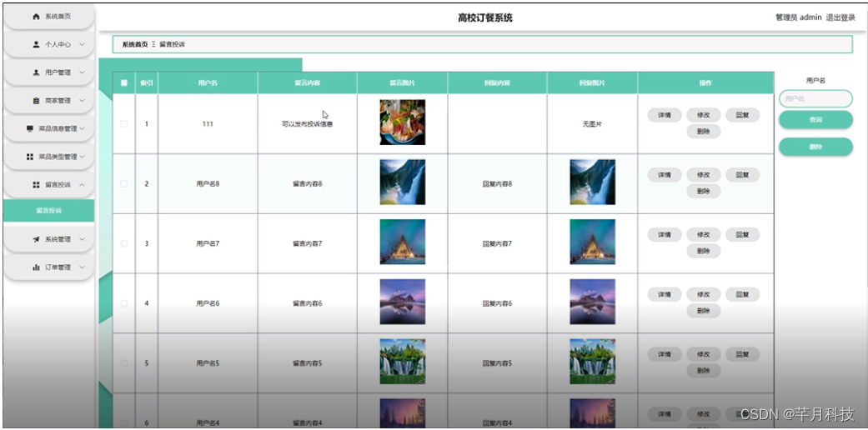Expand the 用户管理 menu chevron
Screen dimensions: 868x430
pyautogui.click(x=82, y=72)
